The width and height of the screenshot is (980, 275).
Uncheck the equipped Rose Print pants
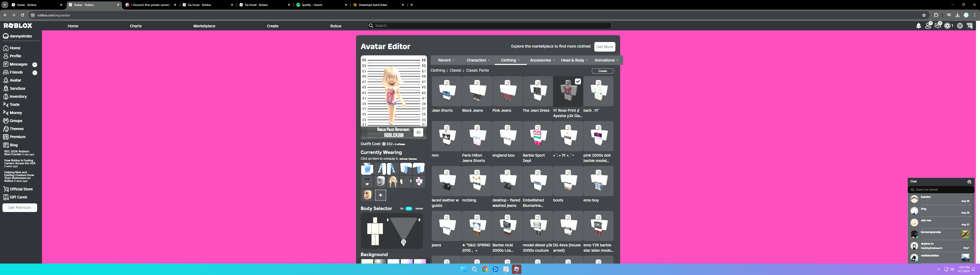coord(578,81)
